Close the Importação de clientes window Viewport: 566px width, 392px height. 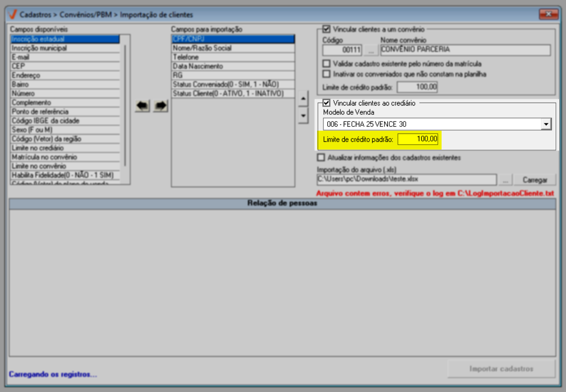548,14
